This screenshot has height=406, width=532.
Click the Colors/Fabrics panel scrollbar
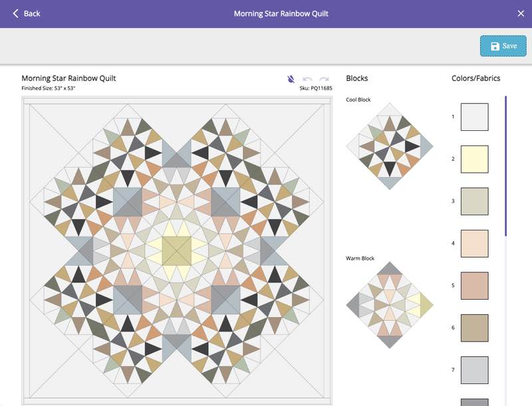[x=505, y=166]
